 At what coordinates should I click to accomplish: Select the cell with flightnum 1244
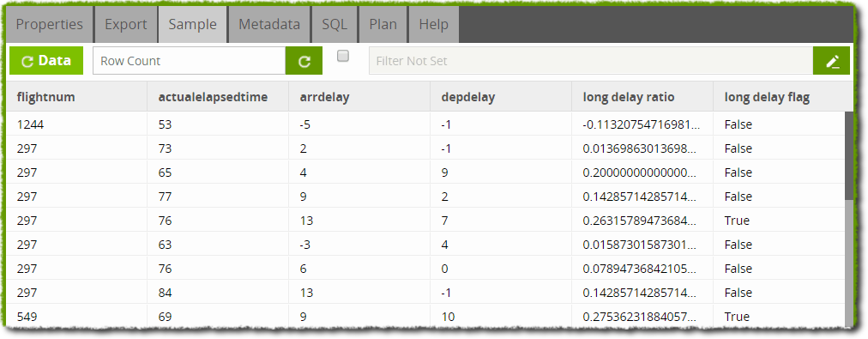pos(76,124)
